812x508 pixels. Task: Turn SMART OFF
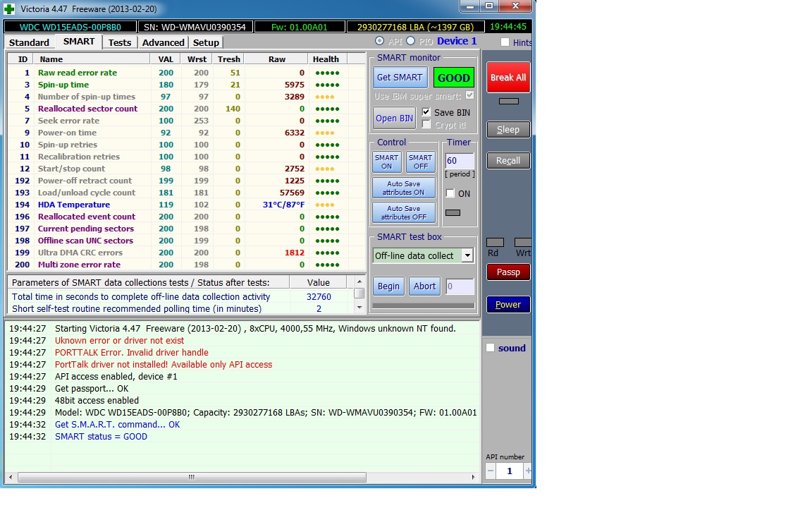coord(421,162)
